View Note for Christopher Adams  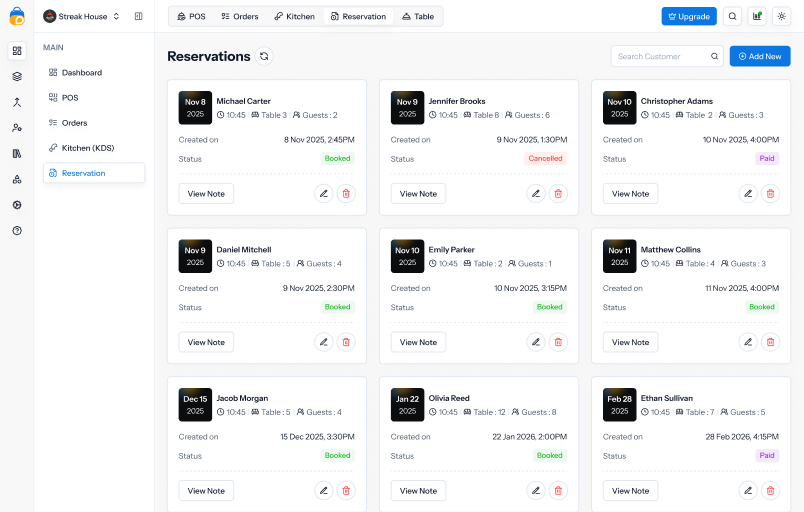[630, 194]
